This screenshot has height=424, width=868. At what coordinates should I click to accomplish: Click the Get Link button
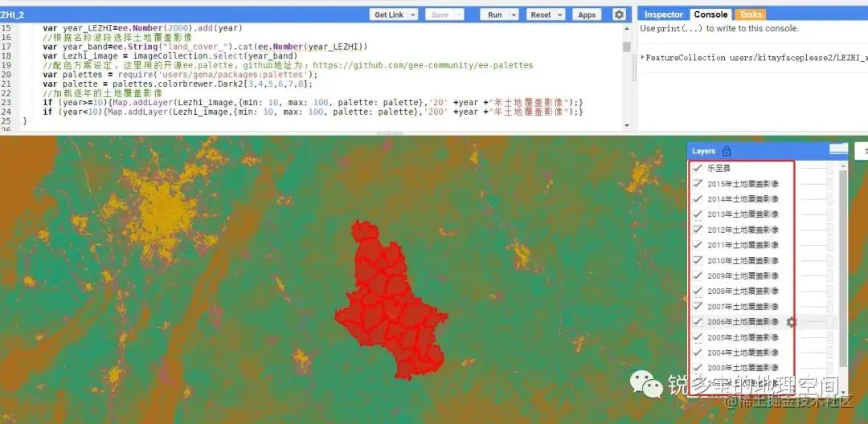point(389,15)
